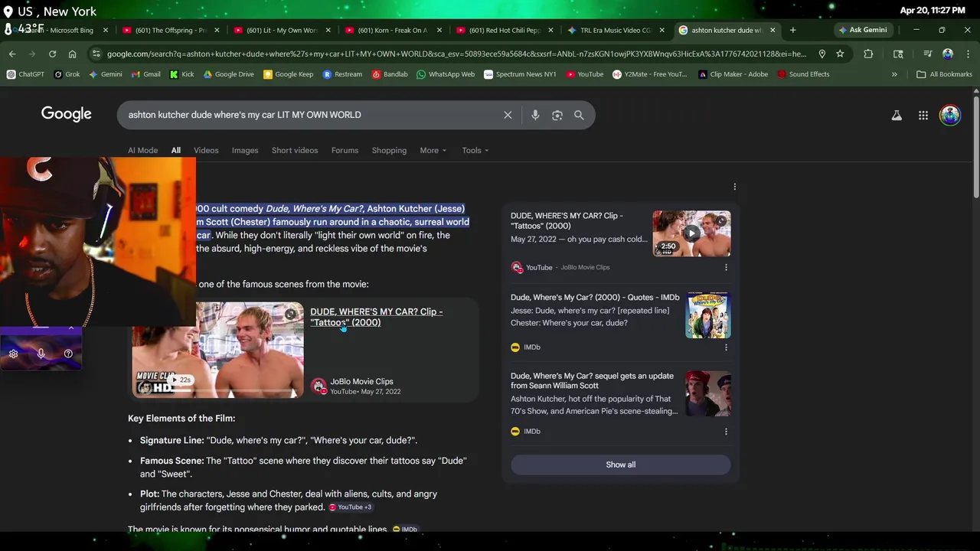This screenshot has height=551, width=980.
Task: Open options for IMDb Quotes result
Action: click(726, 347)
